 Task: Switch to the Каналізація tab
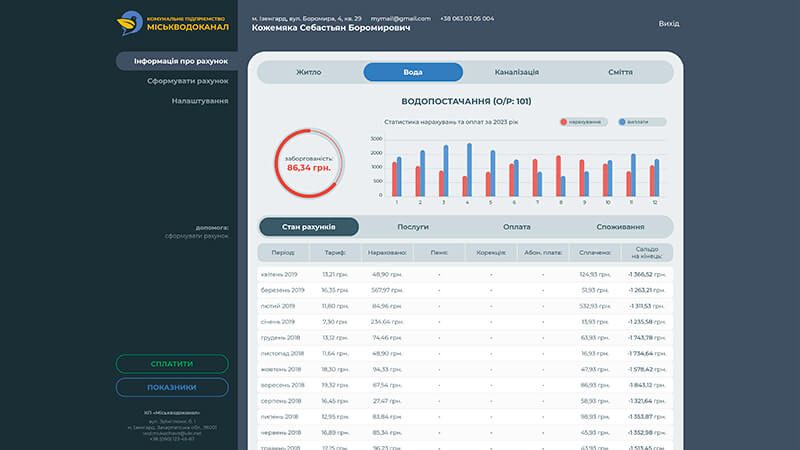pyautogui.click(x=516, y=72)
